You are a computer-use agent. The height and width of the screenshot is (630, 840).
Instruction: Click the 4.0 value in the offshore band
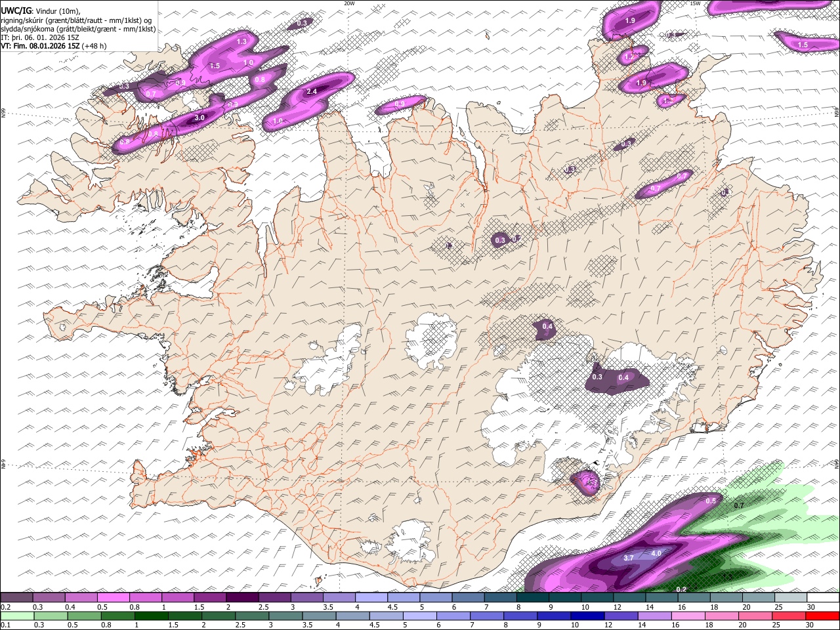click(656, 553)
